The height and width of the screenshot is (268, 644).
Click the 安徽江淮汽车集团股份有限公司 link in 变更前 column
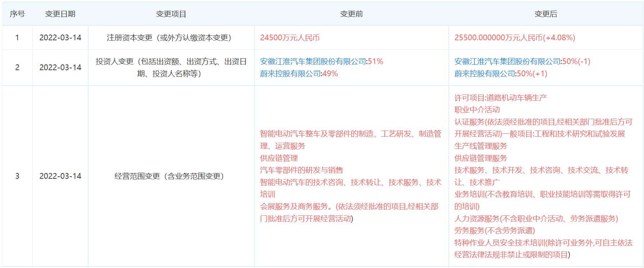(x=313, y=62)
